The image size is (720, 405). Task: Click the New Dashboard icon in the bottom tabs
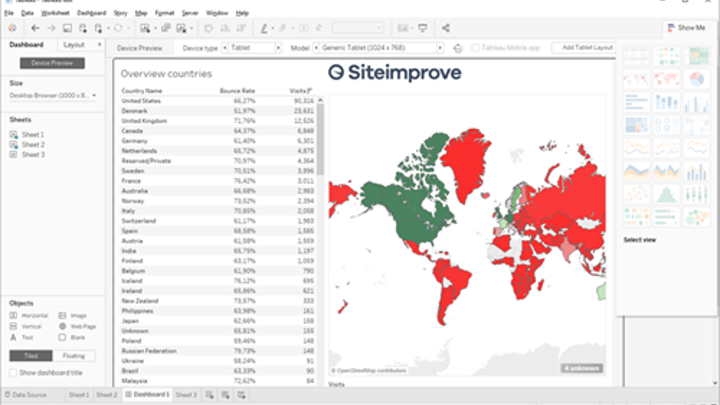pos(223,395)
